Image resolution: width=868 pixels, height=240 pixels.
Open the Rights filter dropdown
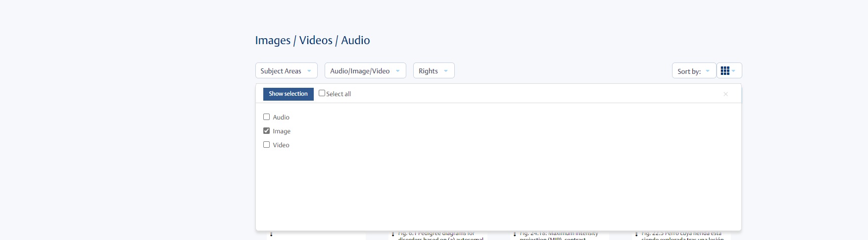[x=434, y=71]
